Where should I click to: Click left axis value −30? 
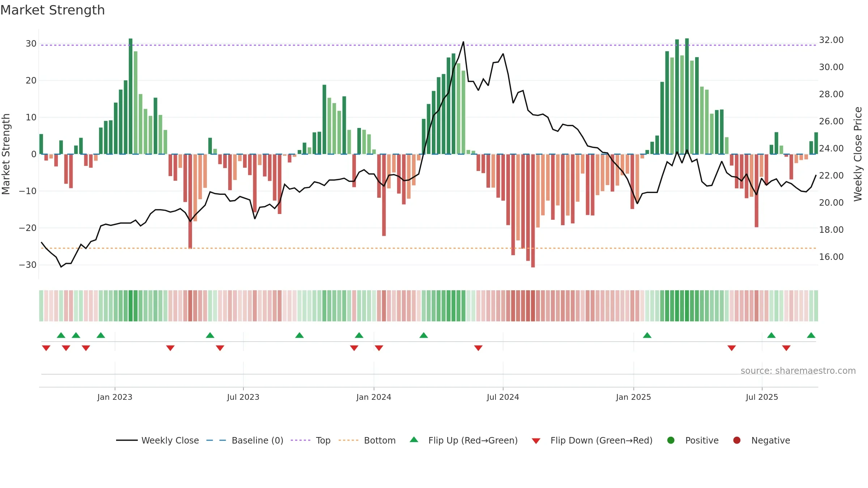pyautogui.click(x=28, y=265)
